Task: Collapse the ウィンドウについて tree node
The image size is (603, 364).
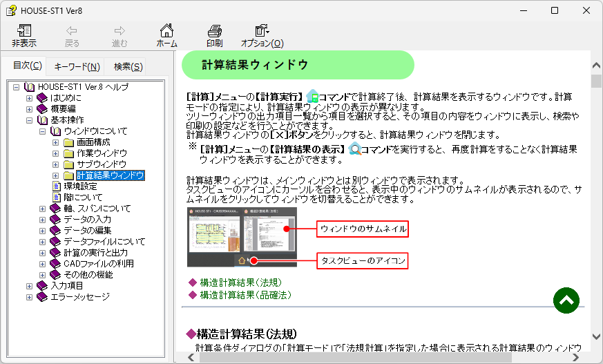Action: click(x=42, y=131)
